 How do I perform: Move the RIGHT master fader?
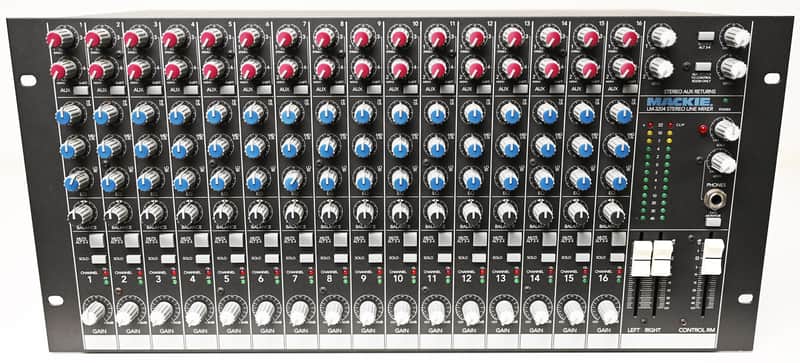[663, 258]
